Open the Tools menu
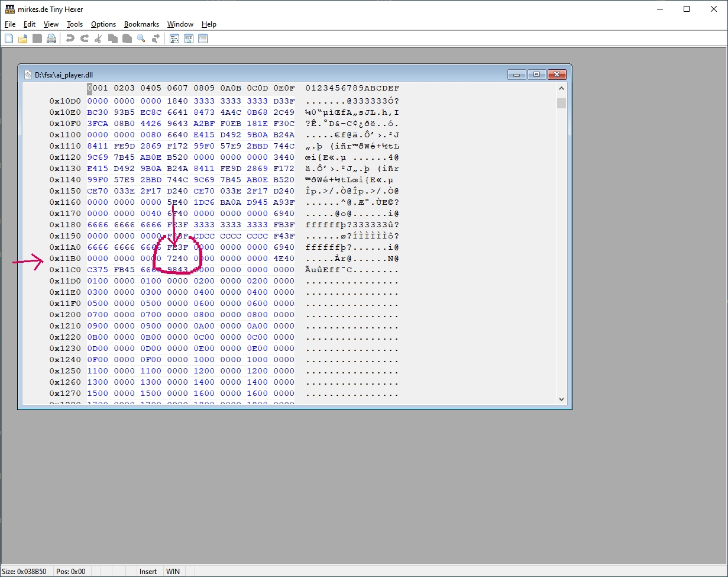This screenshot has height=577, width=728. (x=75, y=24)
